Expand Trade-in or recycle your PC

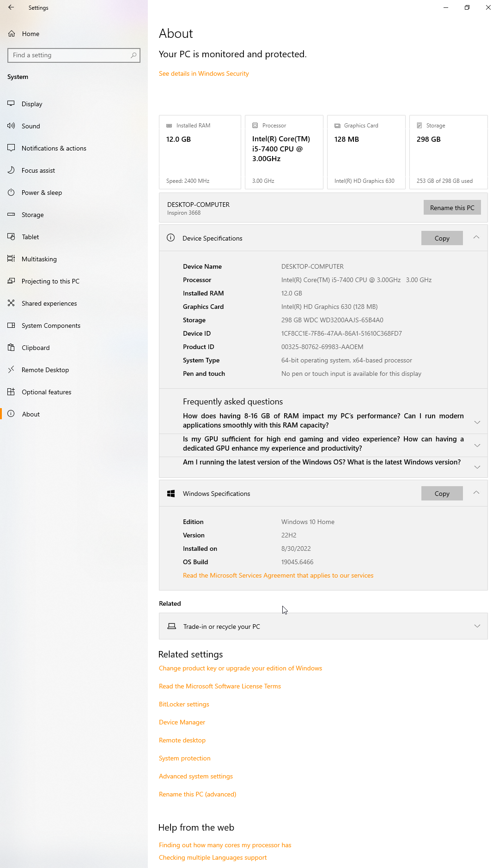coord(477,626)
